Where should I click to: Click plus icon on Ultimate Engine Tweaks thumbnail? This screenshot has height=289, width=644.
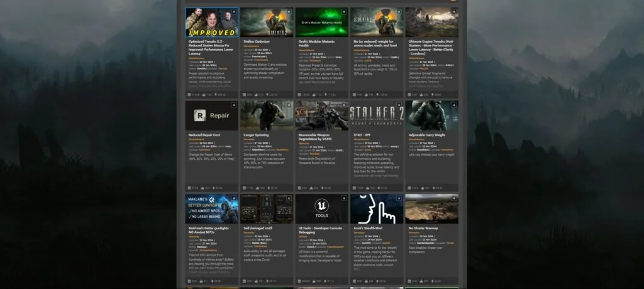(454, 12)
